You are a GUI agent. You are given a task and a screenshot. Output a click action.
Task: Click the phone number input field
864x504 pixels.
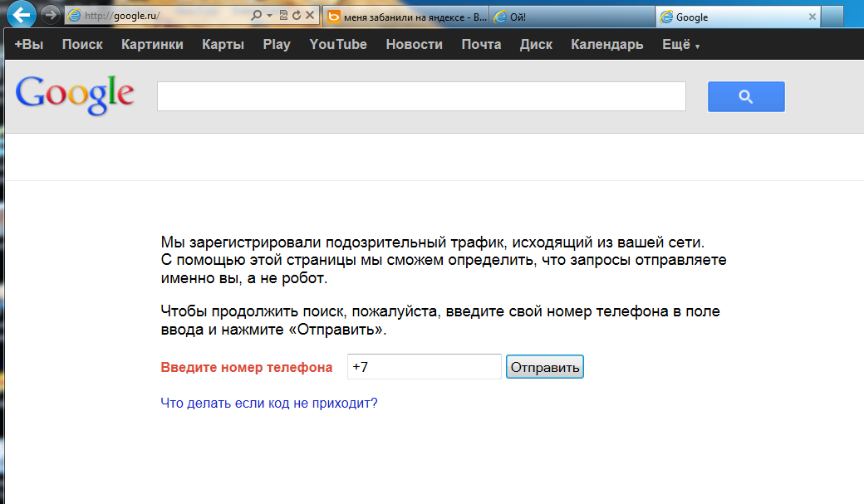pyautogui.click(x=424, y=367)
